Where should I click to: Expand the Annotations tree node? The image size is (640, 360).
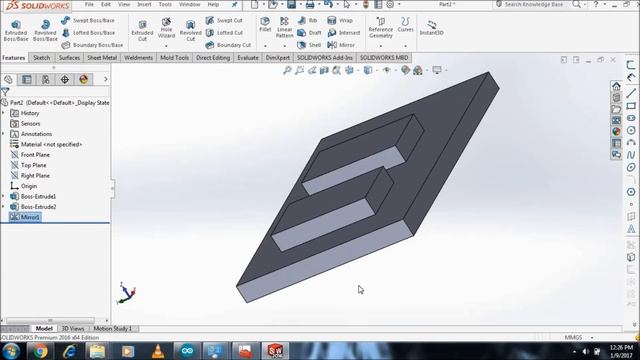(3, 134)
